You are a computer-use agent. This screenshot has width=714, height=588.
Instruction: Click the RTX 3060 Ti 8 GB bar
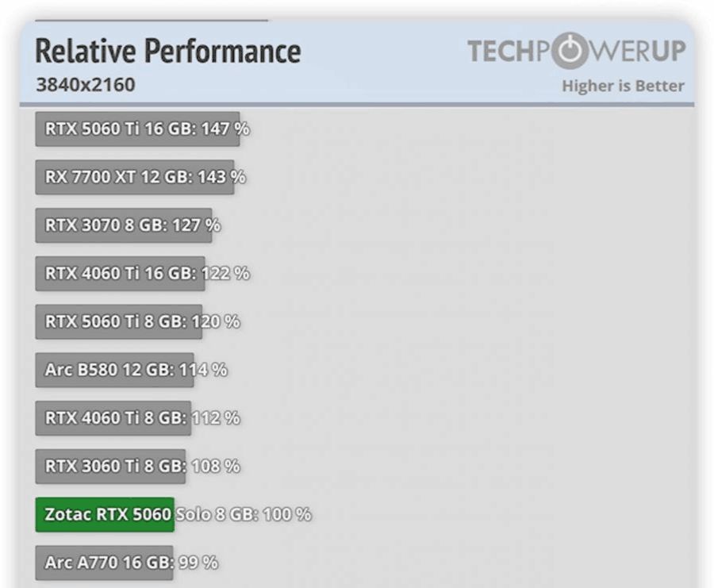click(x=110, y=467)
